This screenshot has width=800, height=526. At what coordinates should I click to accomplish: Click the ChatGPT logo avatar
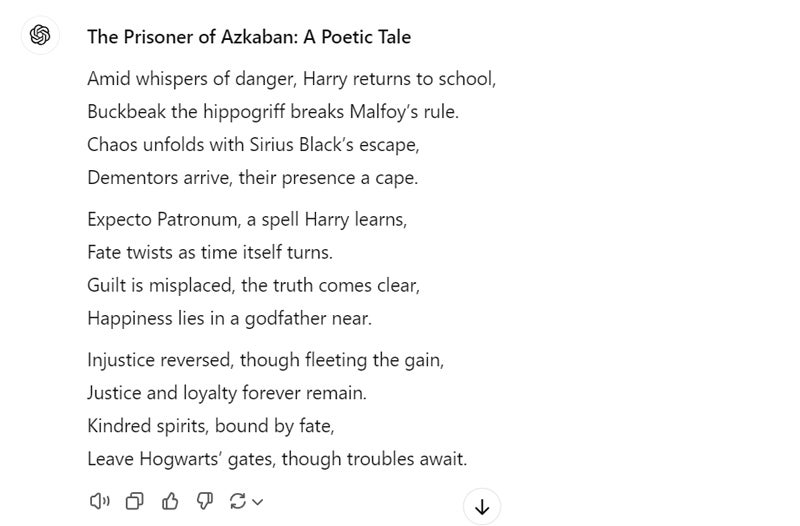pyautogui.click(x=40, y=36)
